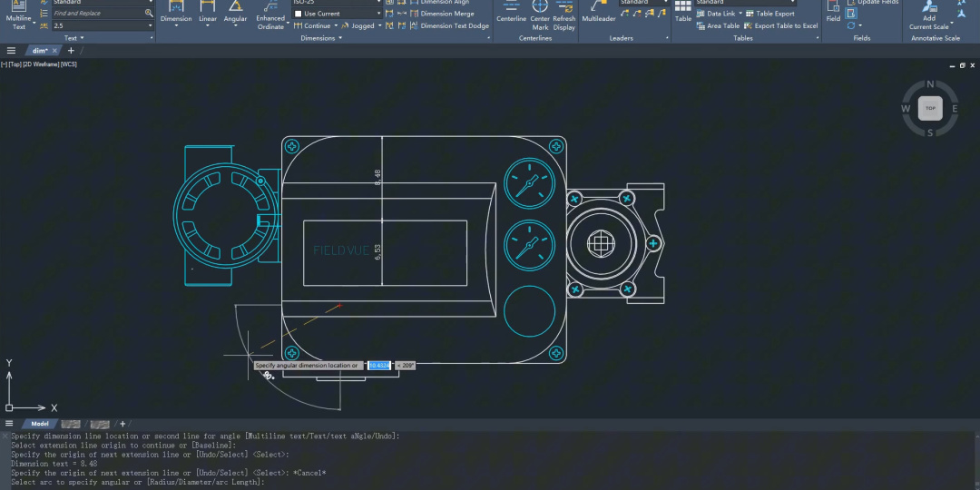Click the N compass direction on ViewCube
980x490 pixels.
click(930, 84)
